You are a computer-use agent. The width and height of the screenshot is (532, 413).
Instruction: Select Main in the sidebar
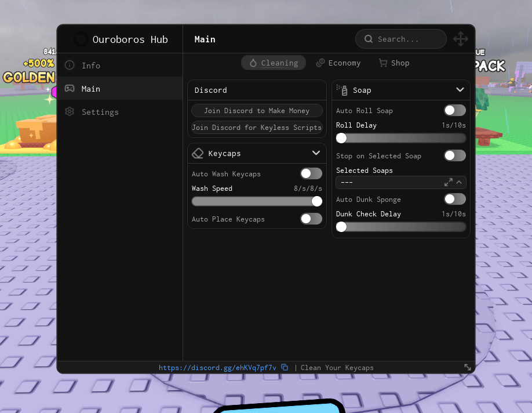coord(120,89)
